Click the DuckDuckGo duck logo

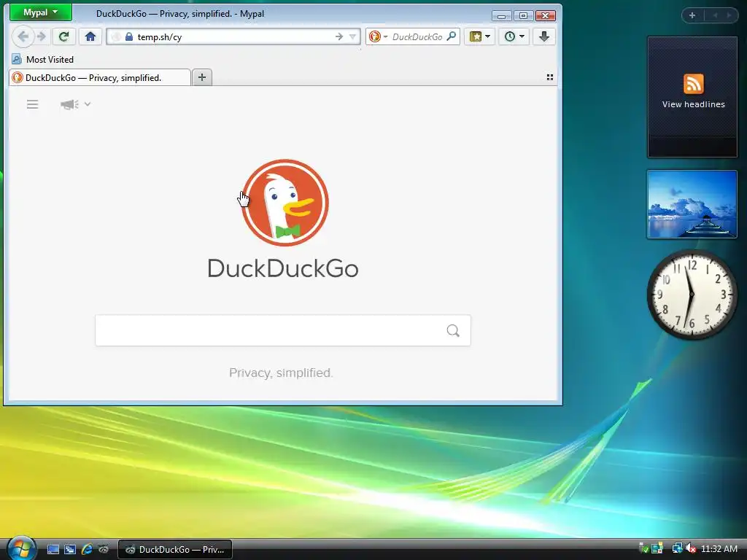click(285, 203)
